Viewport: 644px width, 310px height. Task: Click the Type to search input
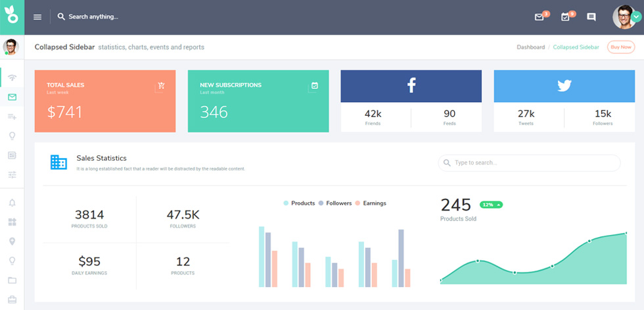pos(529,163)
